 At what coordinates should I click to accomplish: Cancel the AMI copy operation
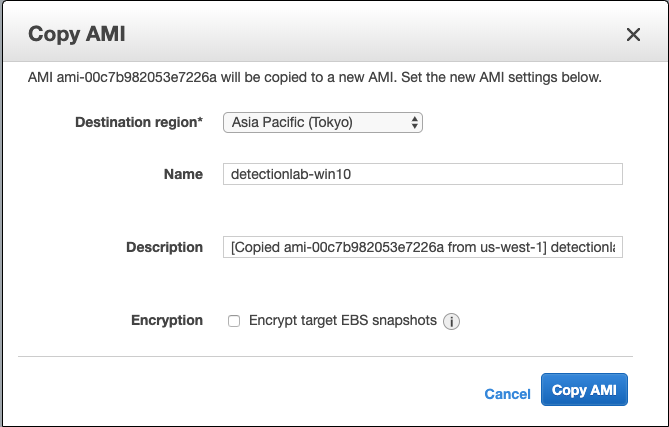(x=507, y=394)
